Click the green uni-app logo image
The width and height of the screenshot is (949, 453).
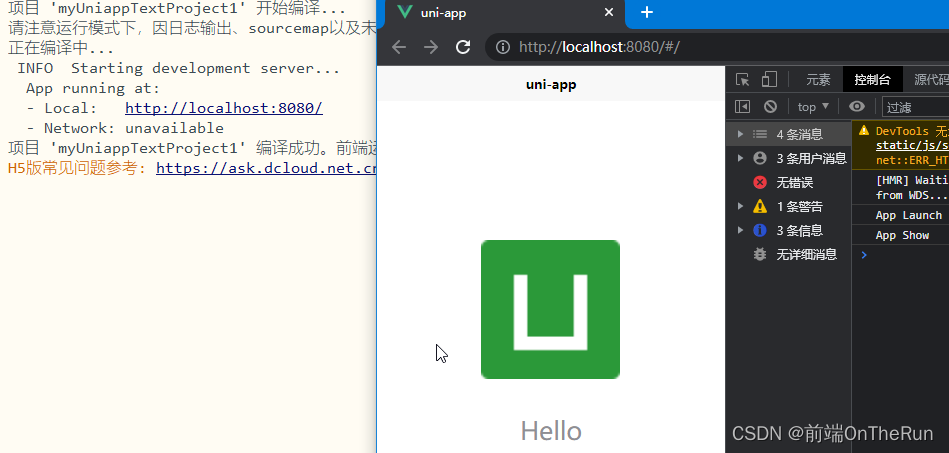pos(550,309)
